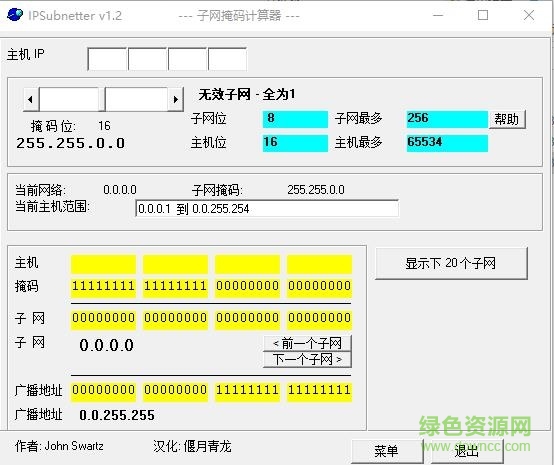Click the 退出 exit button
554x465 pixels.
click(x=466, y=451)
